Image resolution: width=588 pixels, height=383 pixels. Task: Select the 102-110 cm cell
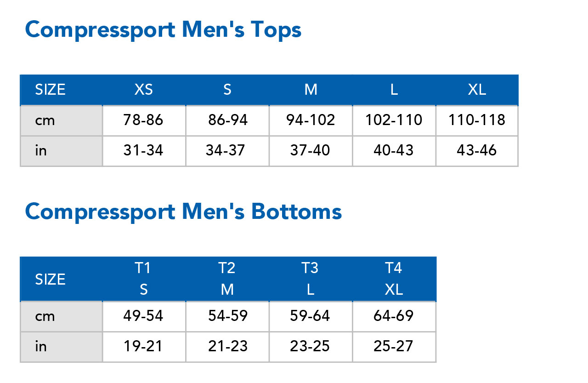click(394, 120)
